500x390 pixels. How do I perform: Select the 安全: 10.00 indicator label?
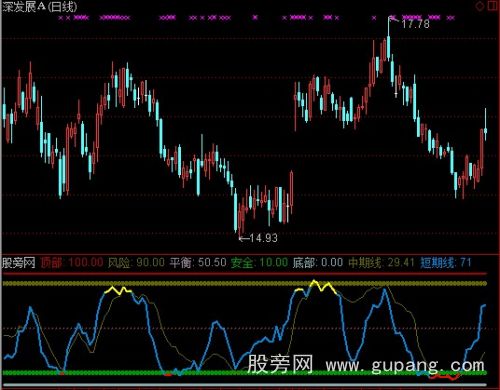tap(260, 263)
